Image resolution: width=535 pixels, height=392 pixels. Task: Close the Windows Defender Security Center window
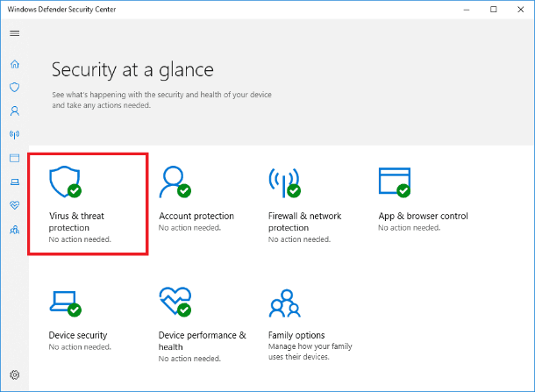click(x=520, y=10)
